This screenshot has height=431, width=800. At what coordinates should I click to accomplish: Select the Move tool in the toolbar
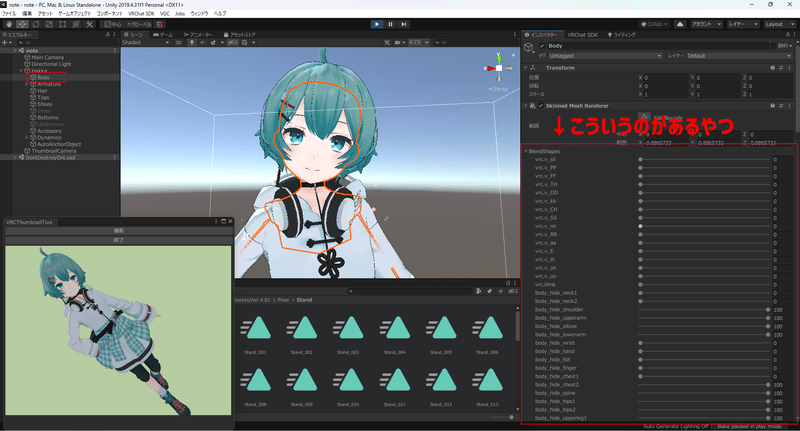point(22,24)
